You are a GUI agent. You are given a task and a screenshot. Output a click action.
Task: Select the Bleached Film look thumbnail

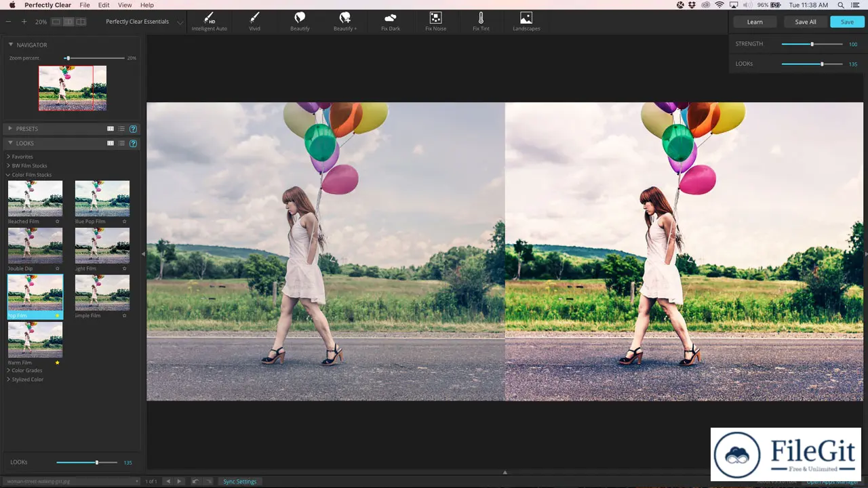[x=35, y=198]
